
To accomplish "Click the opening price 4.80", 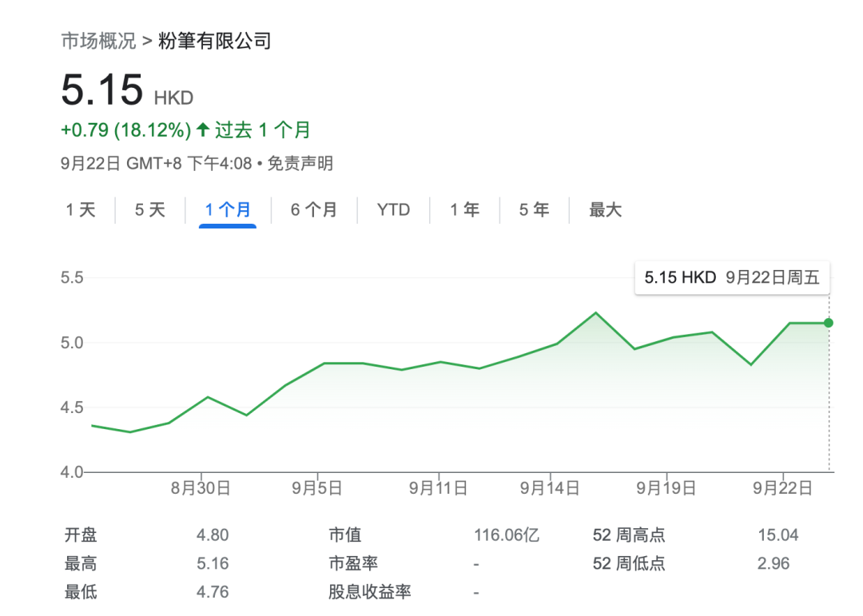I will coord(213,535).
